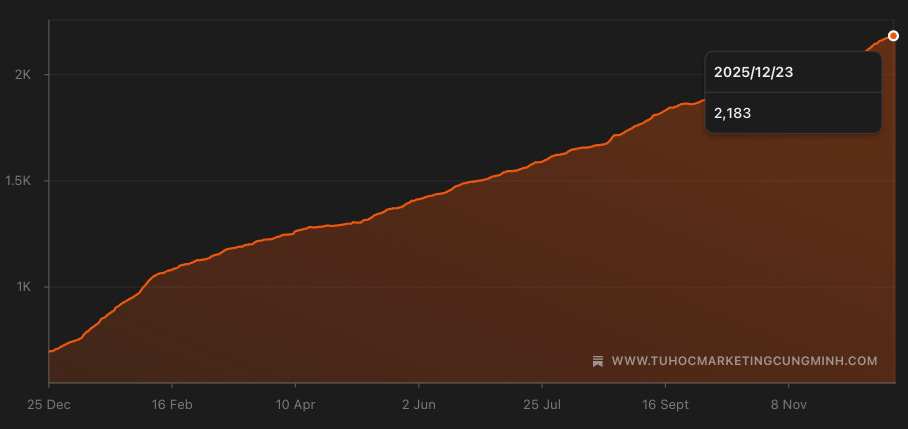Click the 2K y-axis label
This screenshot has width=908, height=429.
coord(23,75)
